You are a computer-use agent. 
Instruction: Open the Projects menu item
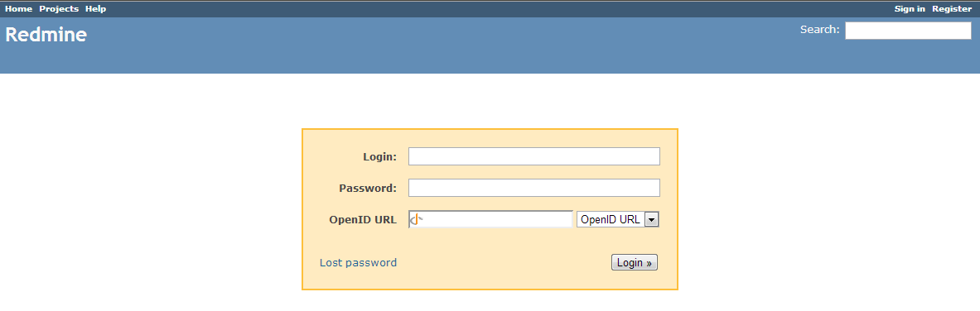click(x=59, y=9)
